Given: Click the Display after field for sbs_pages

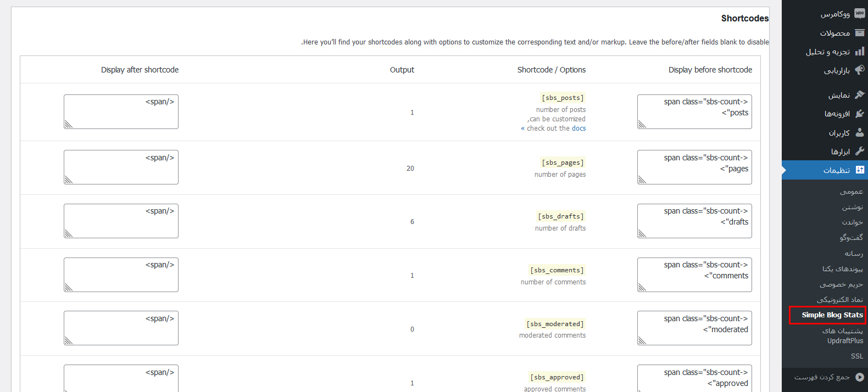Looking at the screenshot, I should [x=121, y=167].
